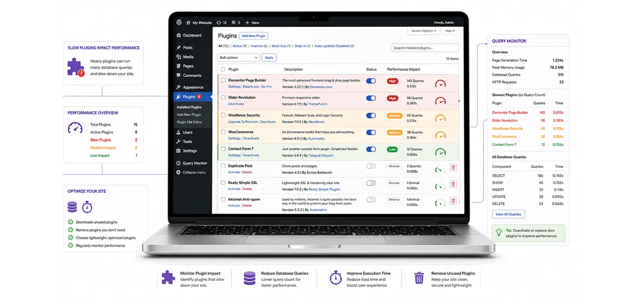
Task: Open the 12 pending updates icon
Action: 219,23
